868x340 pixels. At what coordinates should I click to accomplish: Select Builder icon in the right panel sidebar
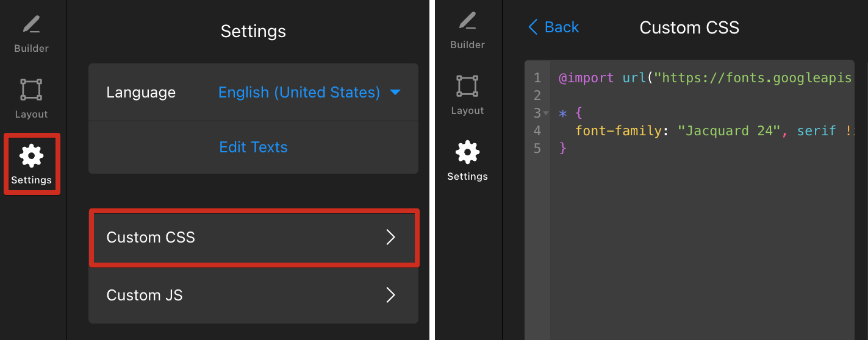point(467,22)
